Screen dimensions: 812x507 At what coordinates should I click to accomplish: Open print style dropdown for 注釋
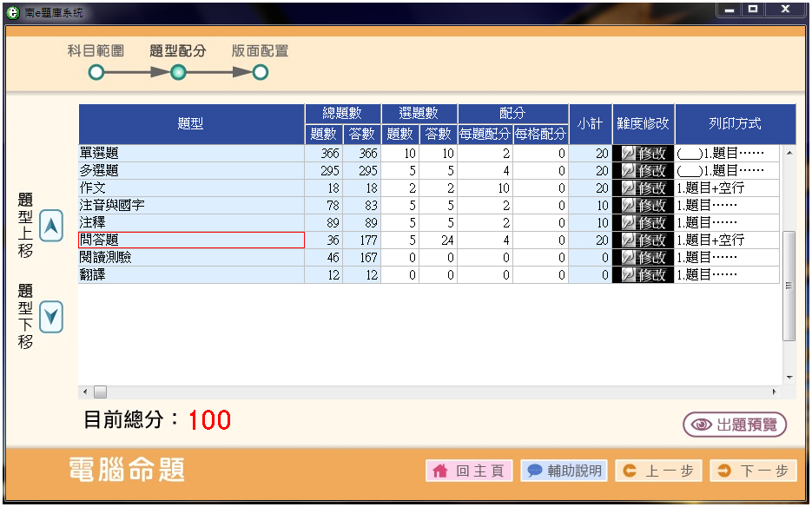pos(727,223)
